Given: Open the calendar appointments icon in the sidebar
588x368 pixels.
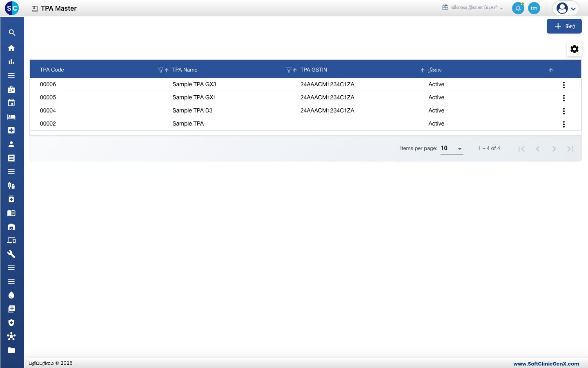Looking at the screenshot, I should point(11,103).
